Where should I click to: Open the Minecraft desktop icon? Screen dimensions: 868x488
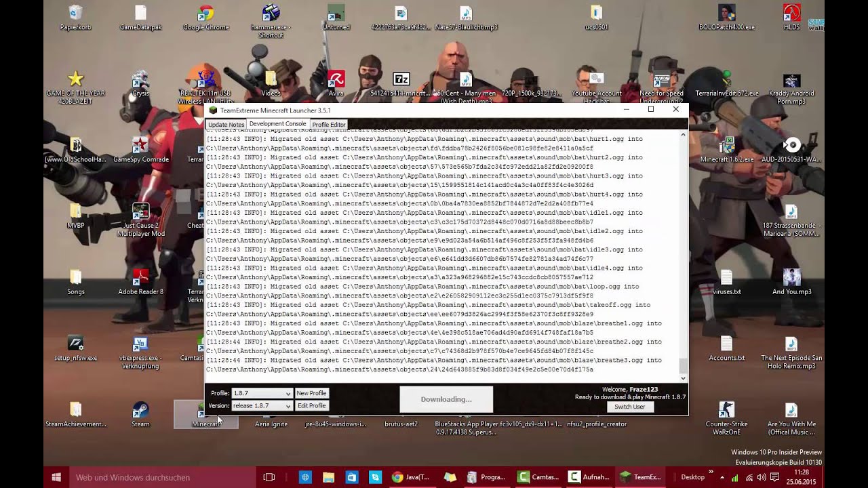pyautogui.click(x=206, y=413)
